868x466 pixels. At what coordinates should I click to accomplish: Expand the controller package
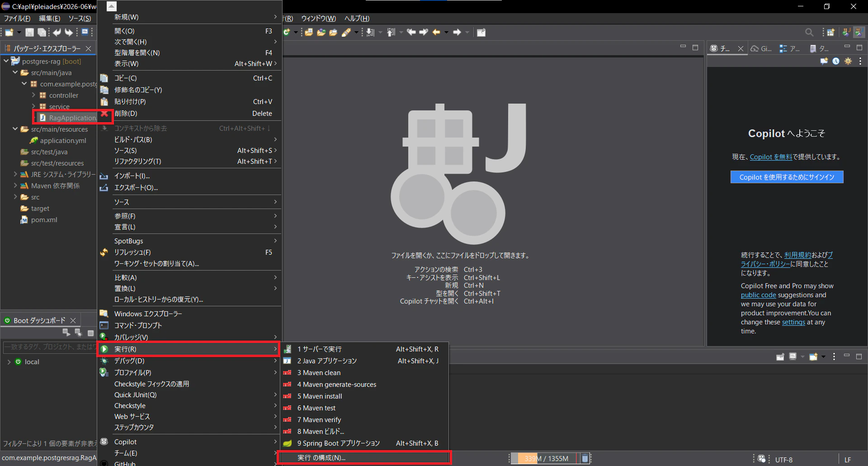33,95
